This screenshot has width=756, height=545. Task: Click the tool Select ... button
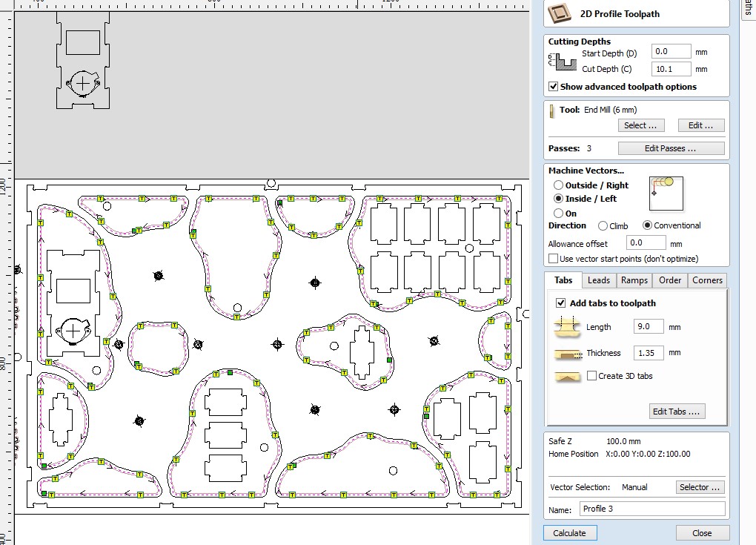tap(641, 125)
